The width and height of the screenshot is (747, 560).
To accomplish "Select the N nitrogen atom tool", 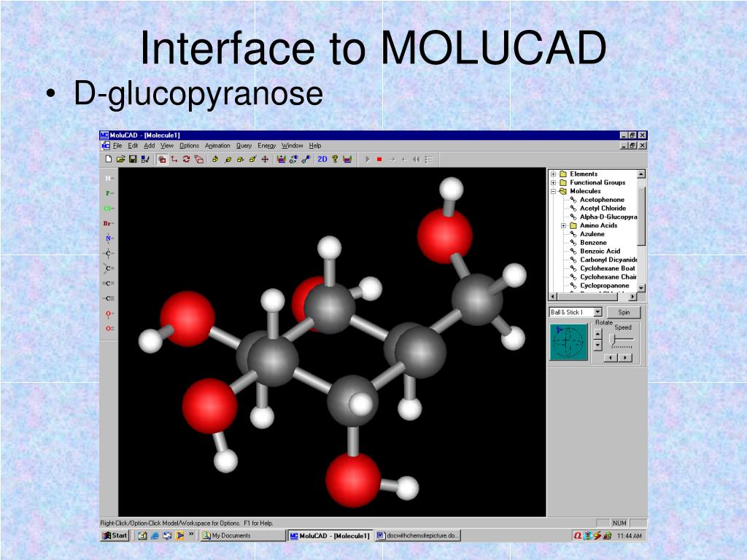I will coord(109,238).
